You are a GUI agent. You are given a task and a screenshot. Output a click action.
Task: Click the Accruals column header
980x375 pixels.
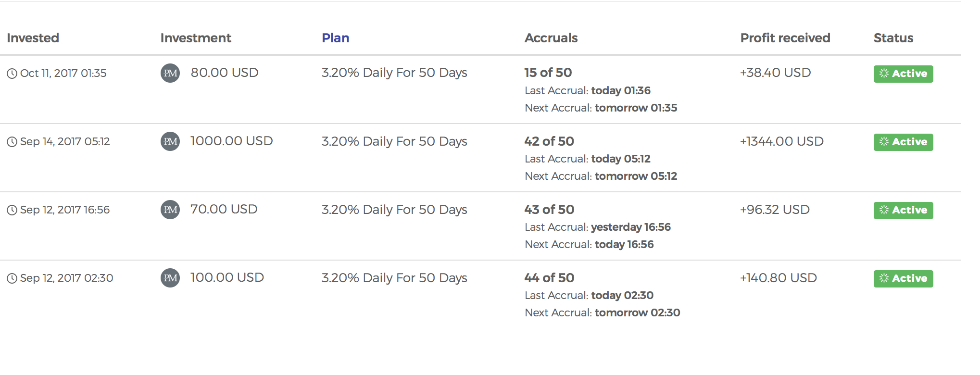pyautogui.click(x=551, y=38)
